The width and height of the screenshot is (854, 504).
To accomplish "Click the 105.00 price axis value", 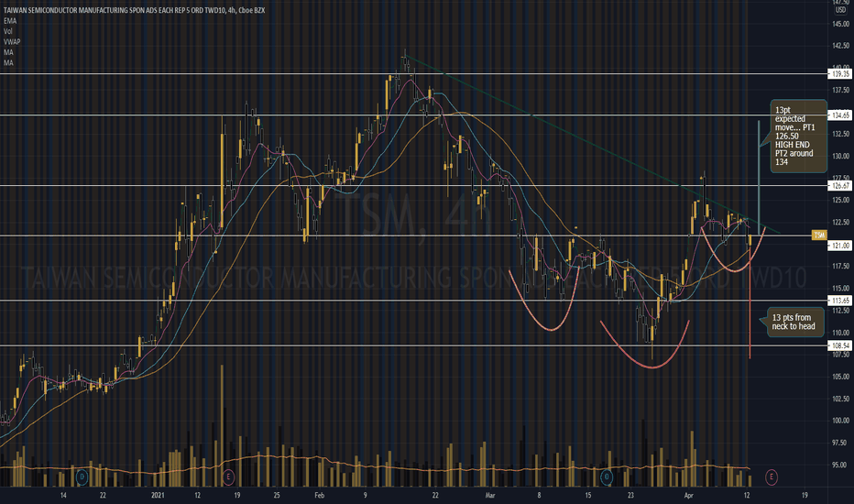I will click(840, 377).
